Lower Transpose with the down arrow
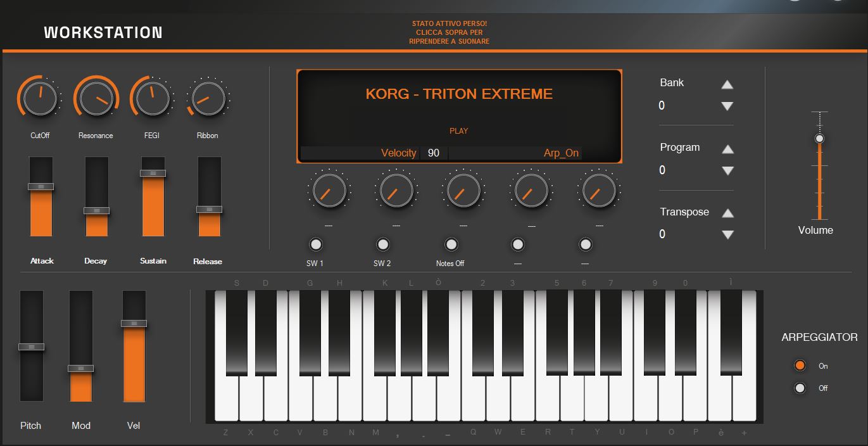This screenshot has width=868, height=446. pyautogui.click(x=727, y=235)
